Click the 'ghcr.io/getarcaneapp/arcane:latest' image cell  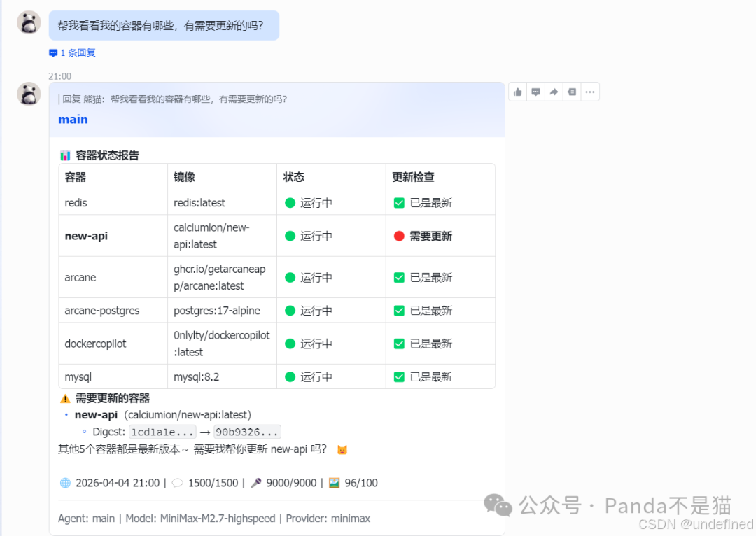click(x=223, y=277)
